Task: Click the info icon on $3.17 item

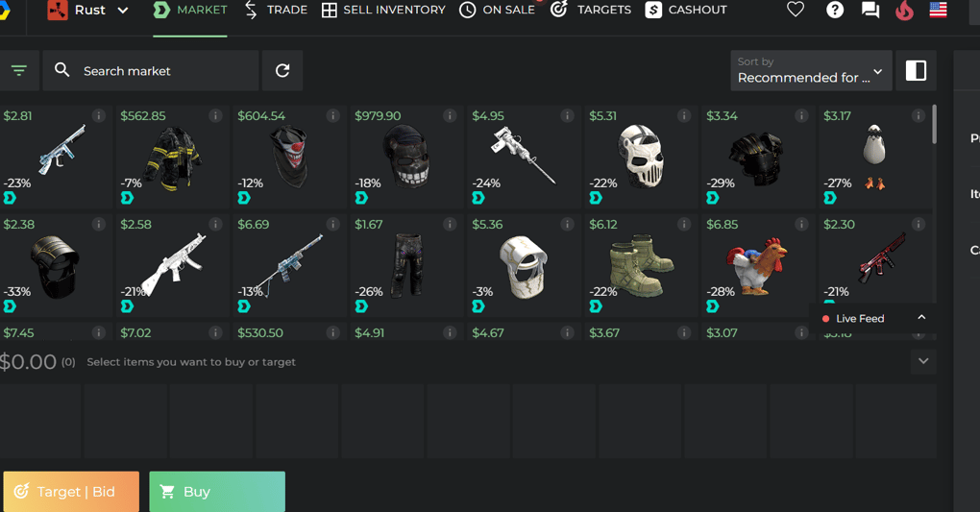Action: pos(919,115)
